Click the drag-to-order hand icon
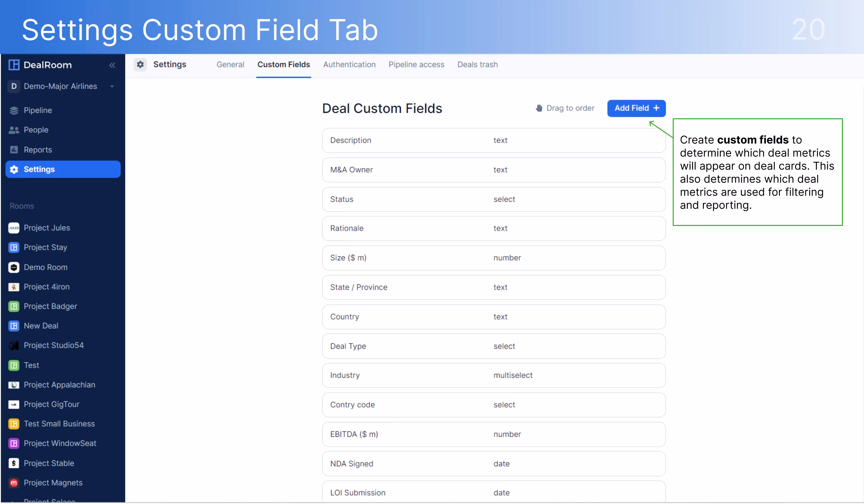The width and height of the screenshot is (864, 504). (539, 108)
